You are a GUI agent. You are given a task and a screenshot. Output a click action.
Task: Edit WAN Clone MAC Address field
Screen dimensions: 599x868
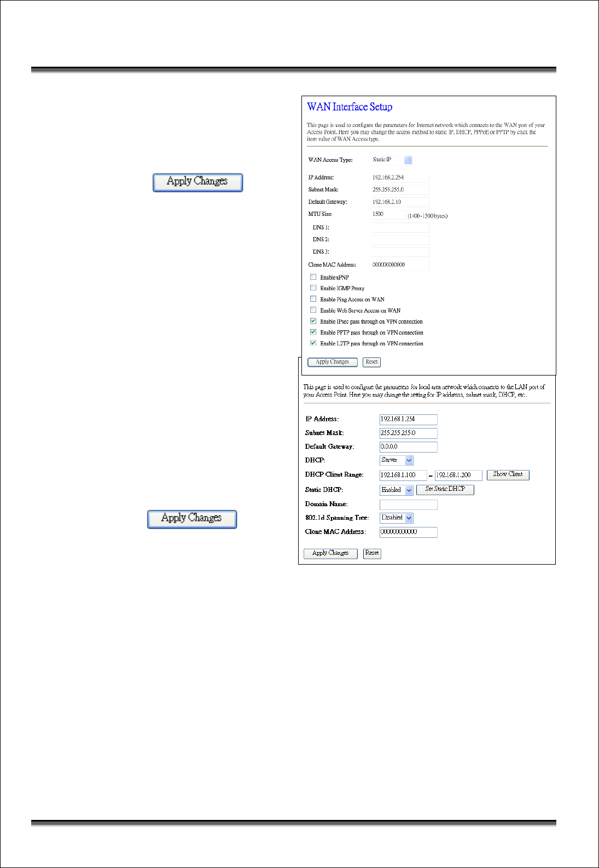click(400, 265)
